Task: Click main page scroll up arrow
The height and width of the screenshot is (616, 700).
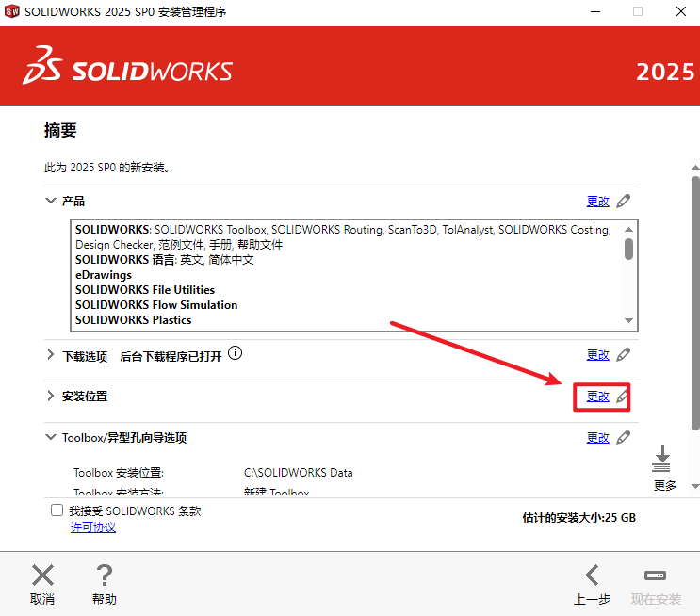Action: (x=695, y=168)
